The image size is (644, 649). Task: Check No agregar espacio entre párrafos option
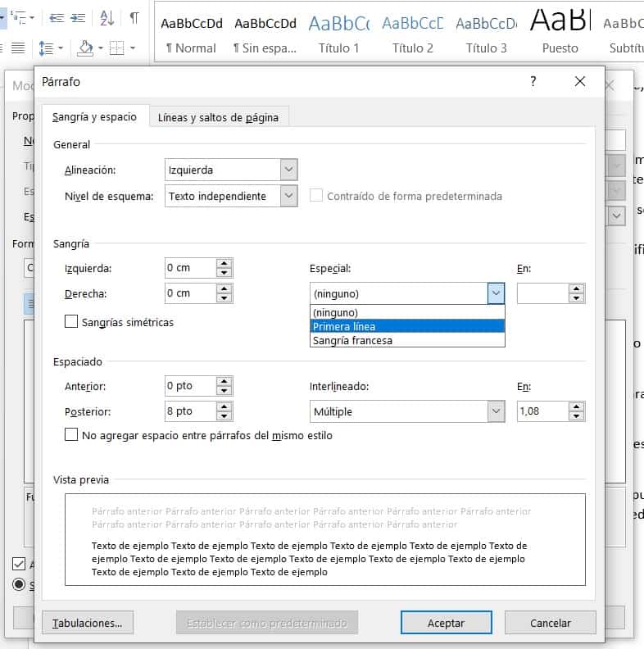point(71,435)
